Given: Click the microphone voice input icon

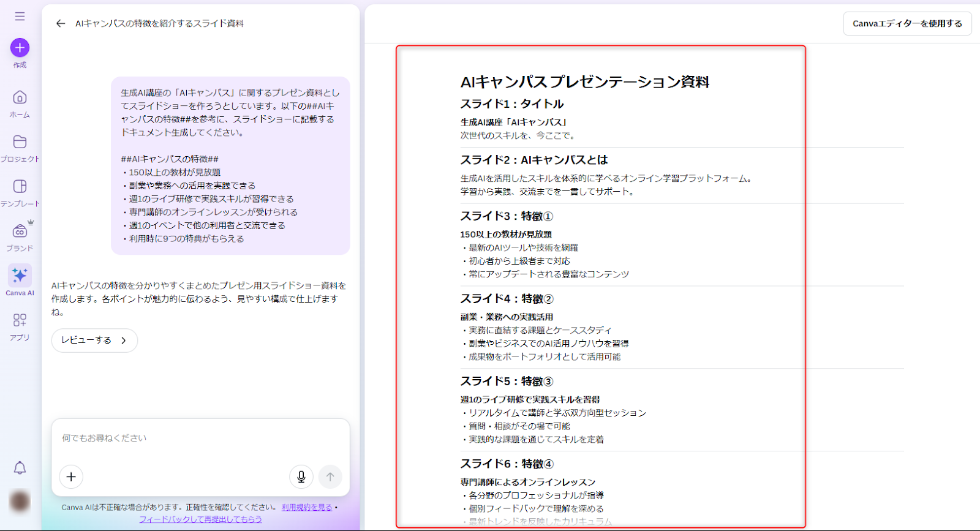Looking at the screenshot, I should click(301, 476).
